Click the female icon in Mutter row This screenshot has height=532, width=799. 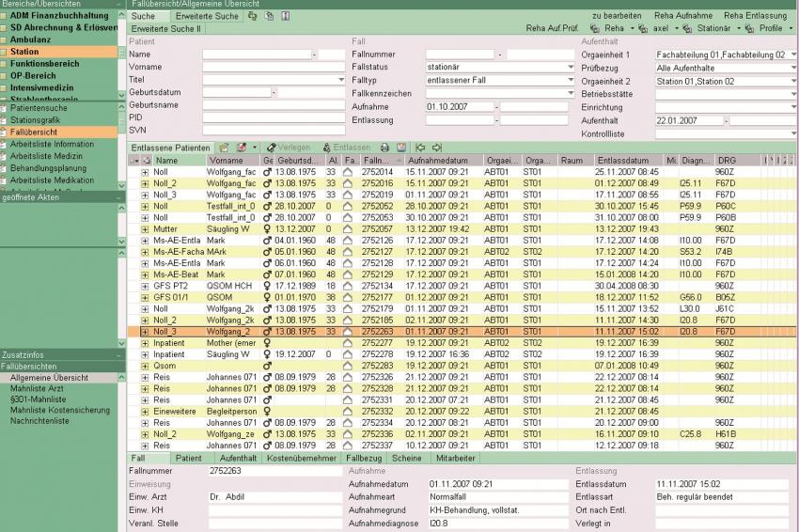267,229
